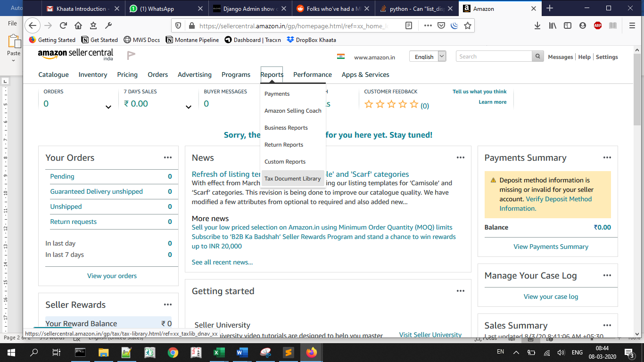Open the Firefox hamburger menu

[x=632, y=26]
